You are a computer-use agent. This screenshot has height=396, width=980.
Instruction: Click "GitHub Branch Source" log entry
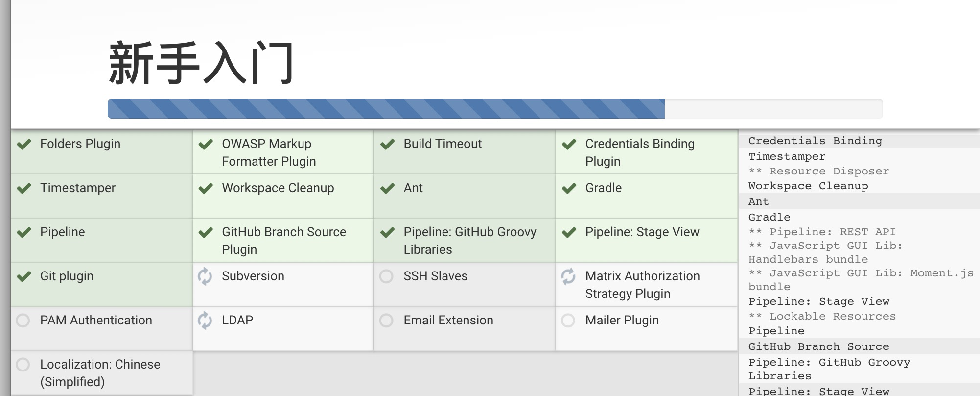(x=818, y=347)
